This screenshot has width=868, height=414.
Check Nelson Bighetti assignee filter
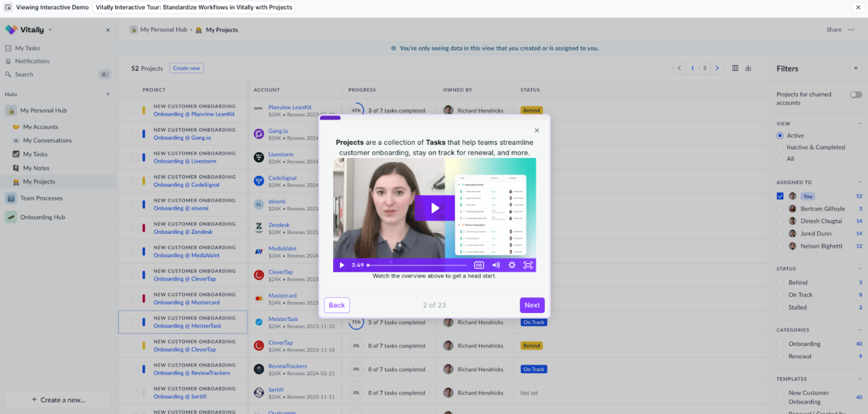coord(780,246)
